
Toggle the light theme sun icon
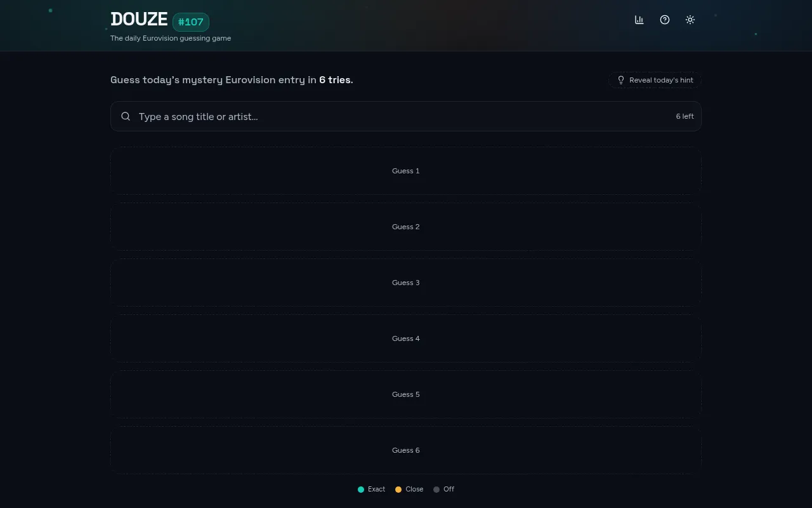690,20
